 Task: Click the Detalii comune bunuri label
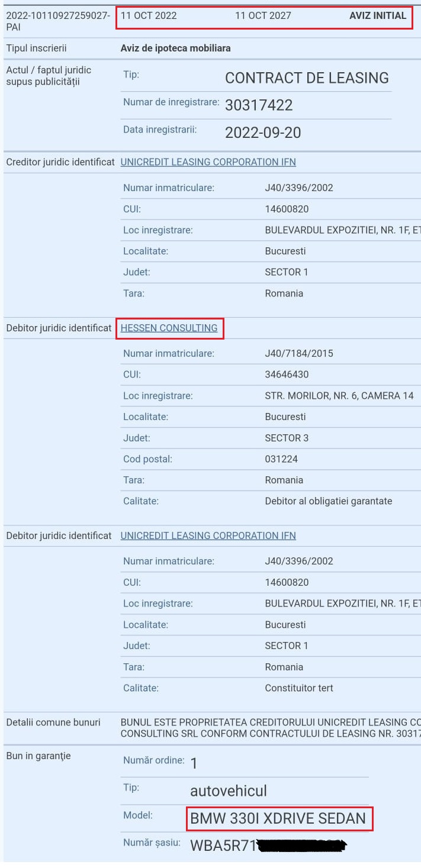(53, 722)
